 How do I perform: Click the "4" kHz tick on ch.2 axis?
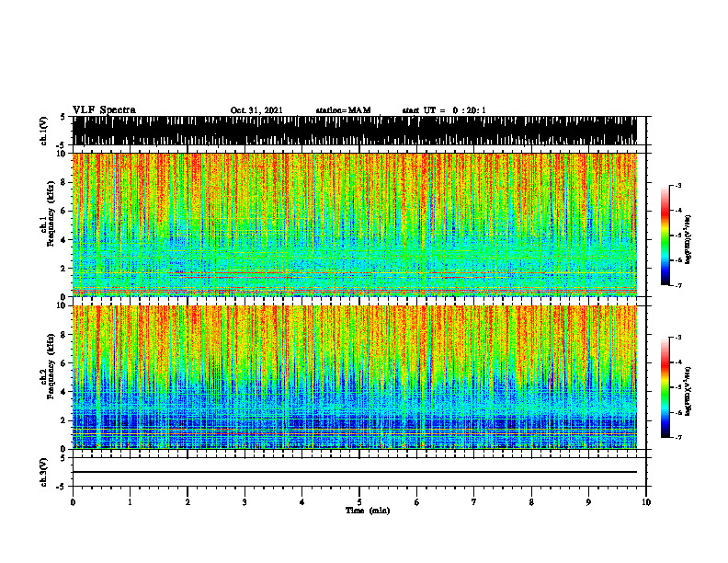[x=64, y=392]
